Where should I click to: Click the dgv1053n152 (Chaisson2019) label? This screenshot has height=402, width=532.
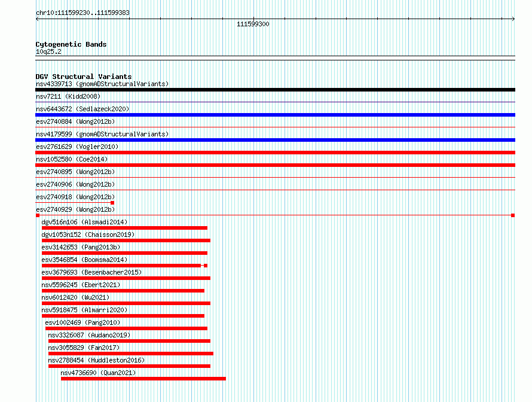[x=88, y=234]
